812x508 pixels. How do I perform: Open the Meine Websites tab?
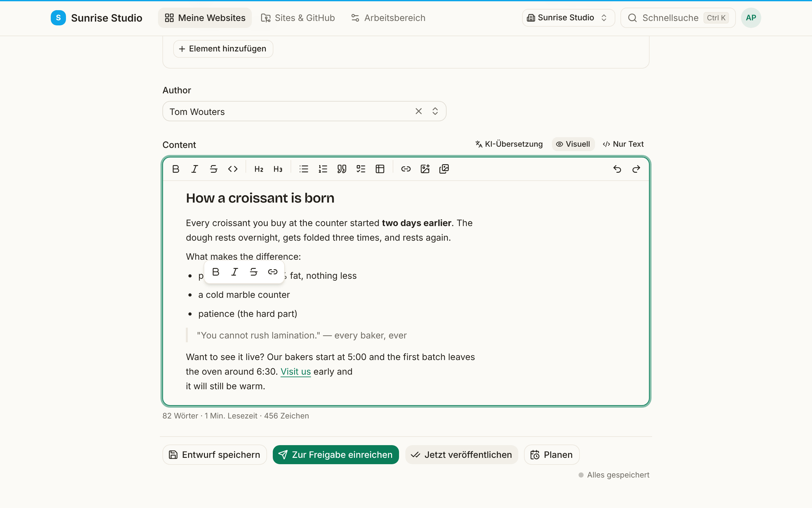coord(205,18)
